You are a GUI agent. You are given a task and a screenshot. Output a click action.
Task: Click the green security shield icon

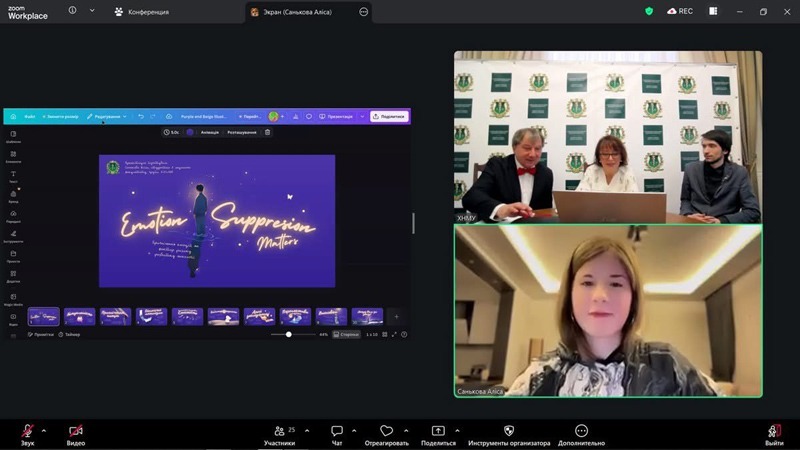pos(648,11)
